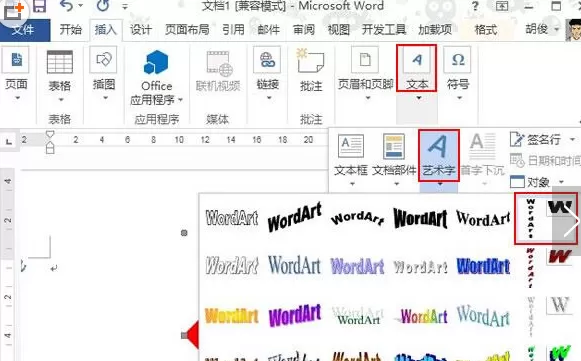
Task: Click the first line indent marker on ruler
Action: (50, 134)
